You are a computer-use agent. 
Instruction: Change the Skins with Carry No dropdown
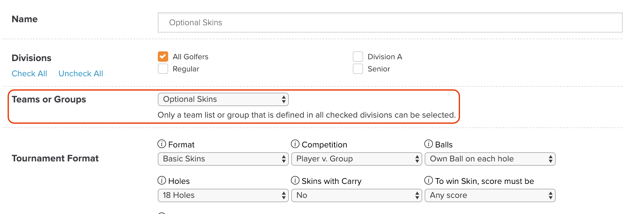pos(356,195)
